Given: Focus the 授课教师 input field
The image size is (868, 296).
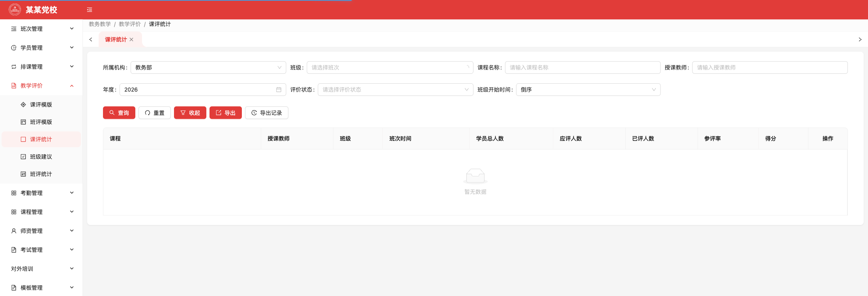Looking at the screenshot, I should pos(770,67).
